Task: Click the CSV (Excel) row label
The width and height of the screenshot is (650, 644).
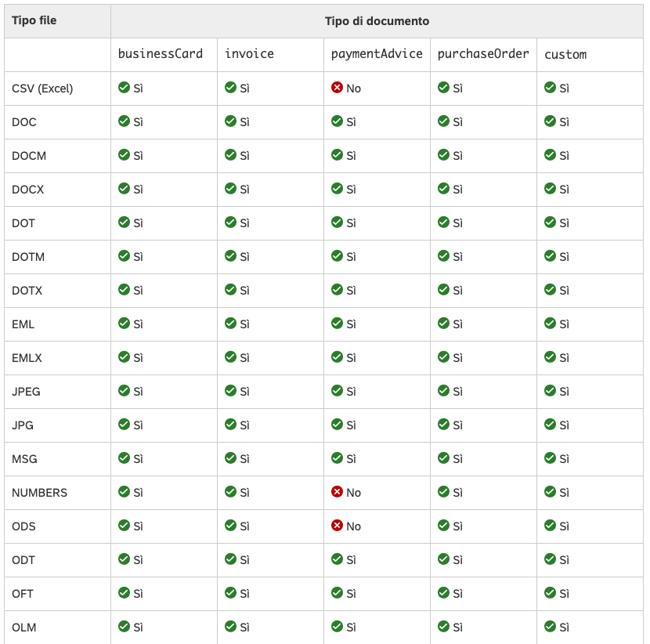Action: (x=42, y=89)
